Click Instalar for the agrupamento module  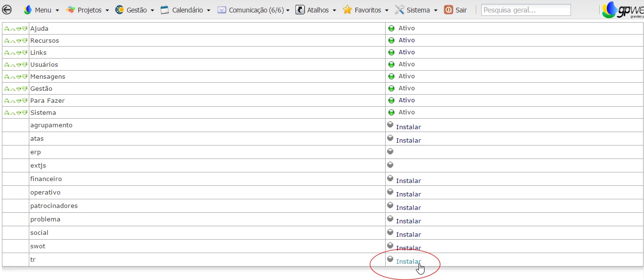(408, 127)
